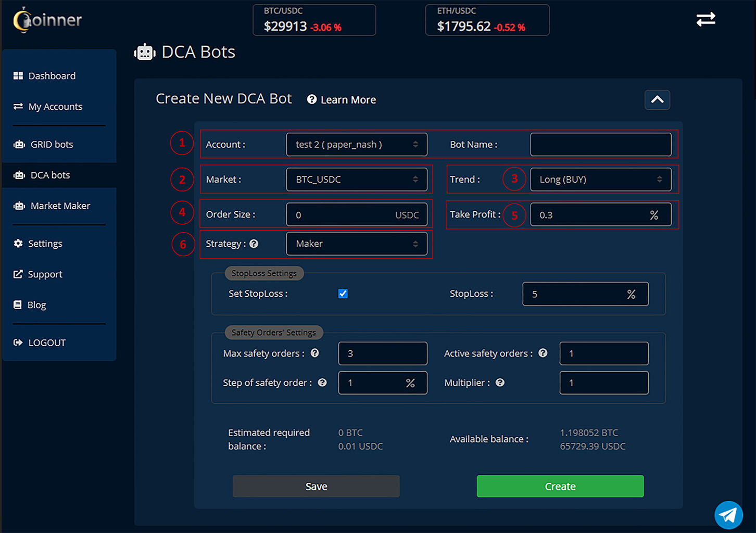This screenshot has width=756, height=533.
Task: Click the Strategy help question mark
Action: click(x=254, y=244)
